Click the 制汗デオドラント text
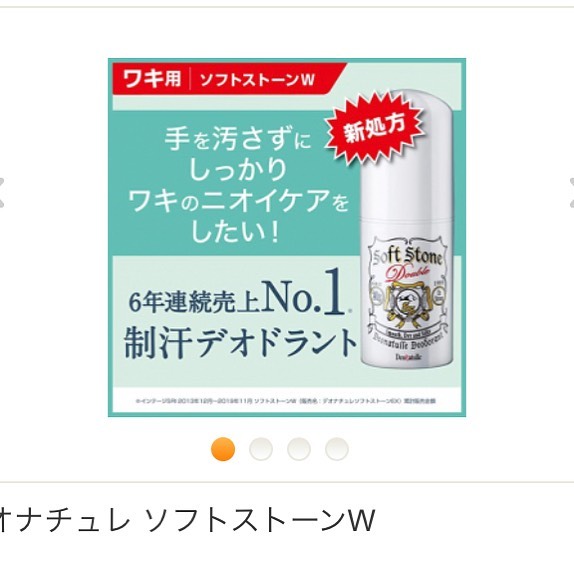Viewport: 574px width, 571px height. coord(240,343)
